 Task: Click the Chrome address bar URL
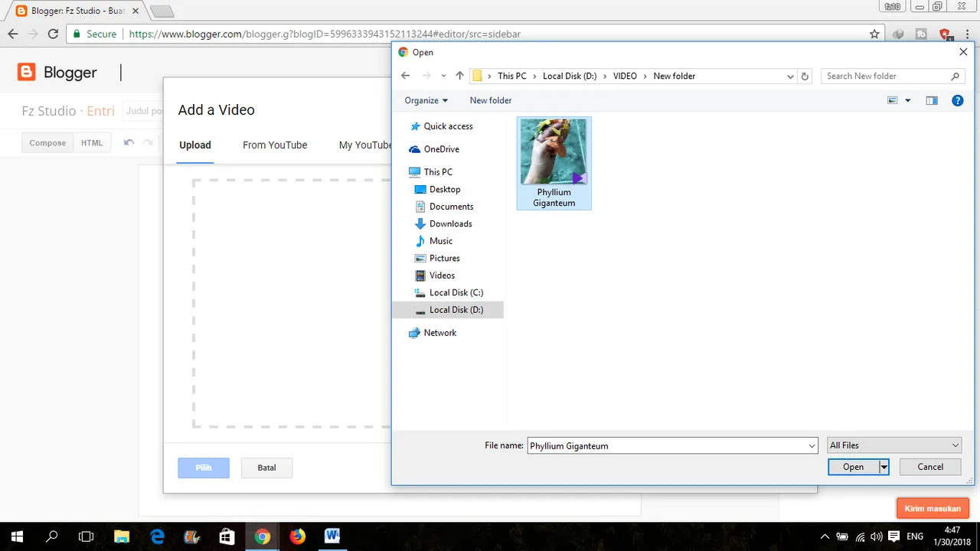[325, 34]
